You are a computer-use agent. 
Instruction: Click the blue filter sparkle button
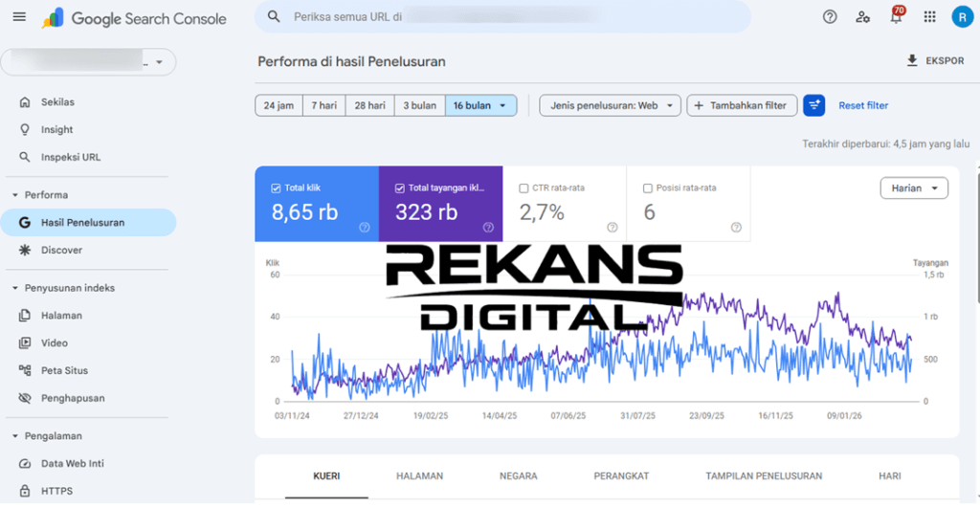tap(814, 105)
